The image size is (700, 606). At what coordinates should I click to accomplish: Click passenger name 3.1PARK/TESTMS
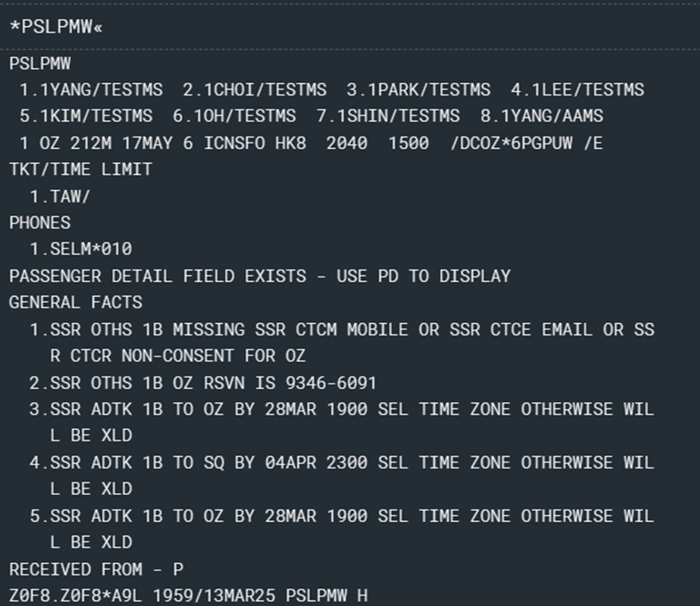click(418, 90)
